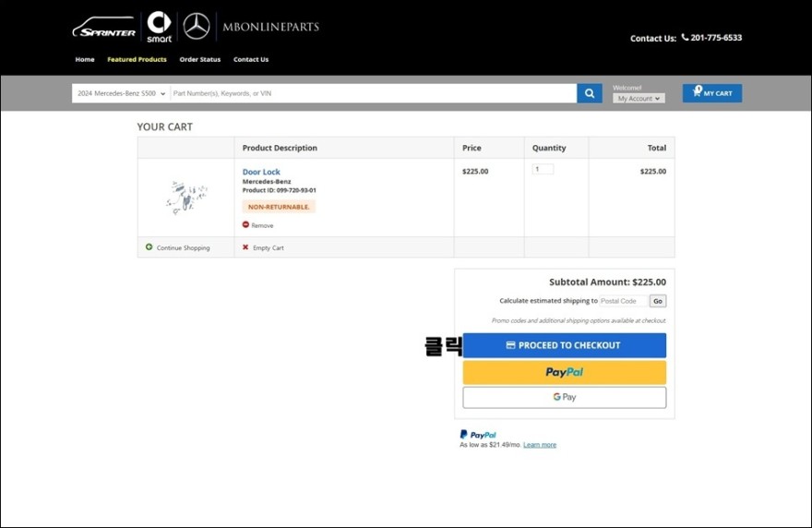Click the NON-RETURNABLE label

[x=279, y=207]
